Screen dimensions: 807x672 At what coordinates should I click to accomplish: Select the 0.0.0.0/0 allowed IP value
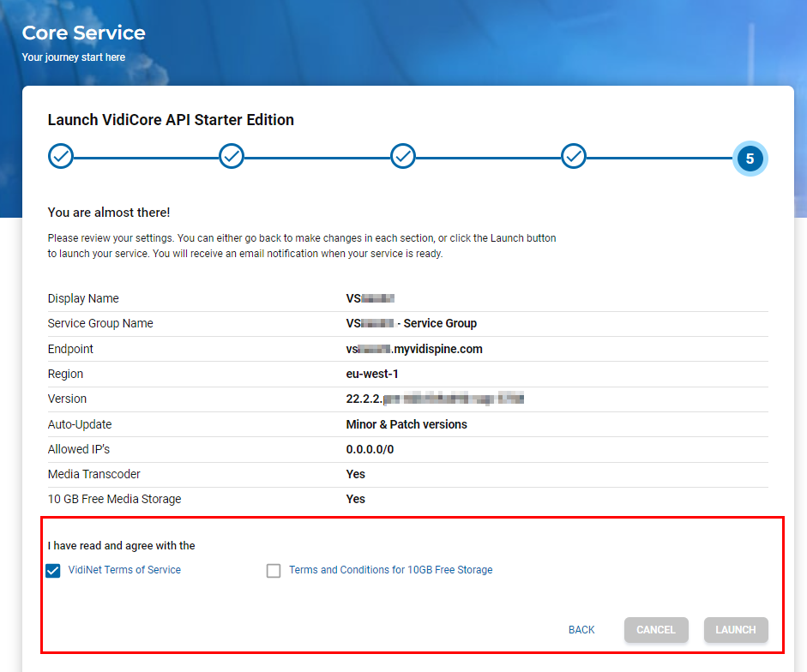(370, 449)
